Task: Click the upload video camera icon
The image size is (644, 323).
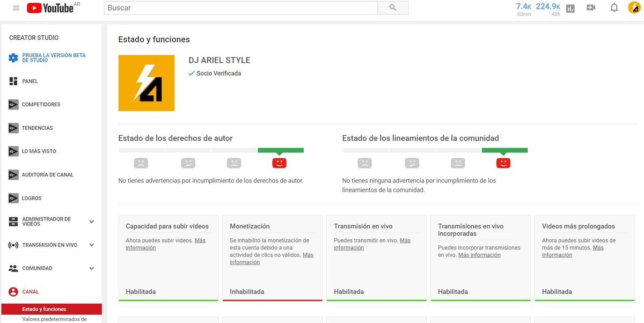Action: pyautogui.click(x=591, y=8)
